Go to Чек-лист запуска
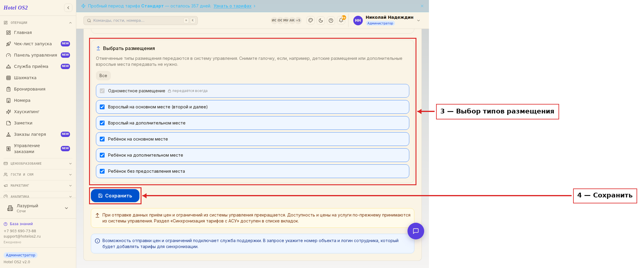 pos(38,44)
